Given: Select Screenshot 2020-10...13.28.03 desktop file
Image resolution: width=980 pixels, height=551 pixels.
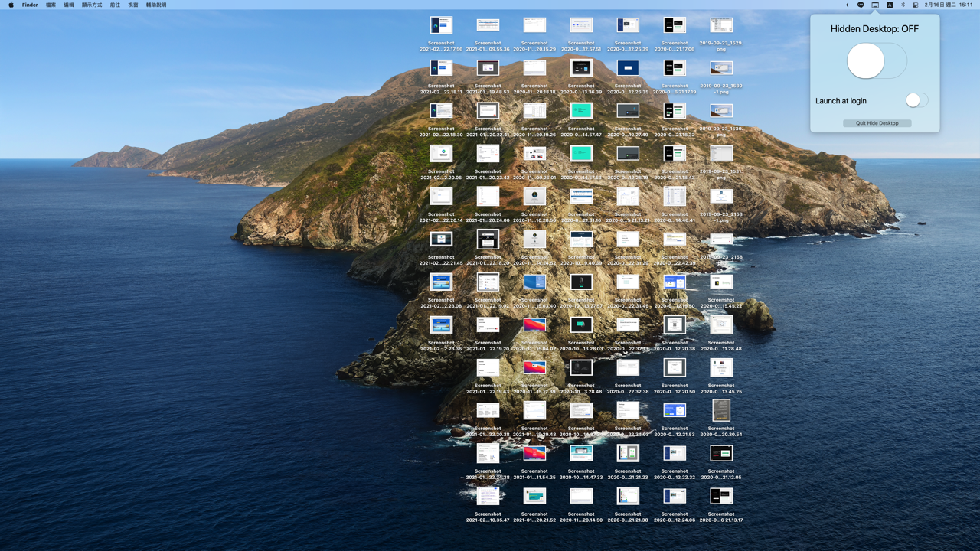Looking at the screenshot, I should point(581,334).
